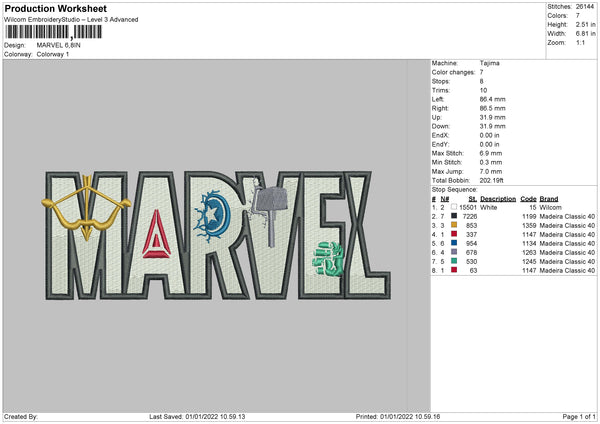Image resolution: width=600 pixels, height=424 pixels.
Task: Select the Right value "86.5 mm"
Action: tap(492, 108)
